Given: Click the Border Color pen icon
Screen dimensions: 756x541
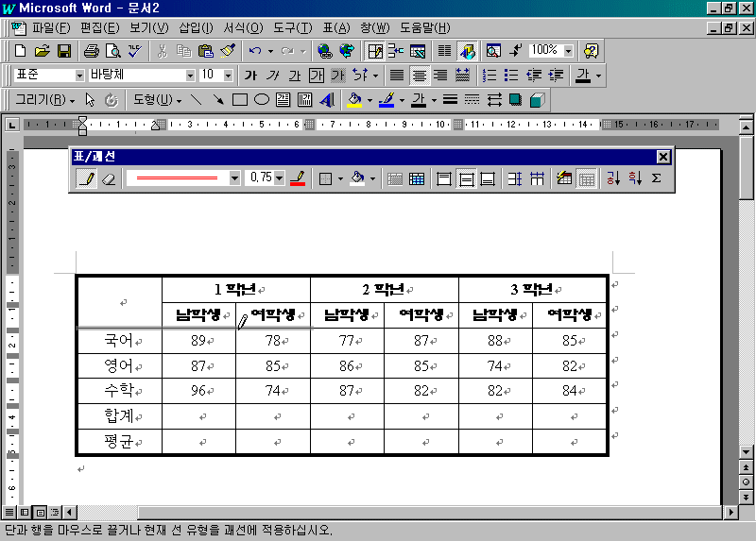Looking at the screenshot, I should tap(299, 178).
